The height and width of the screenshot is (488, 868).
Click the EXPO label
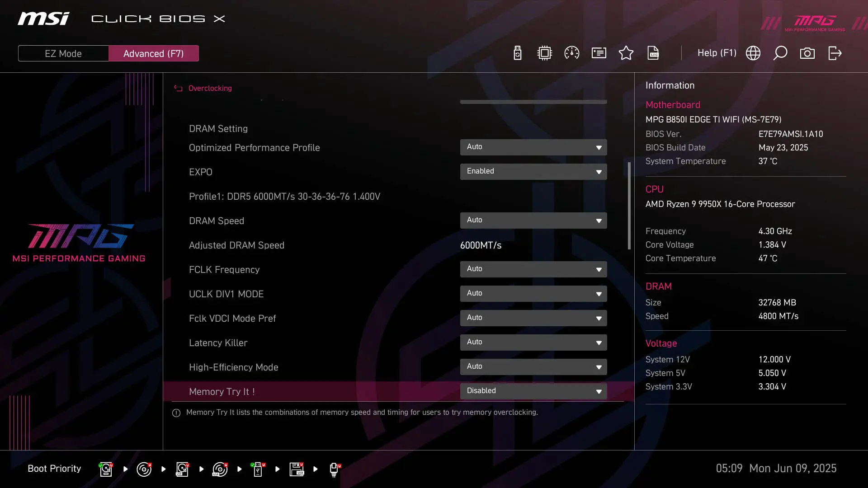tap(201, 172)
